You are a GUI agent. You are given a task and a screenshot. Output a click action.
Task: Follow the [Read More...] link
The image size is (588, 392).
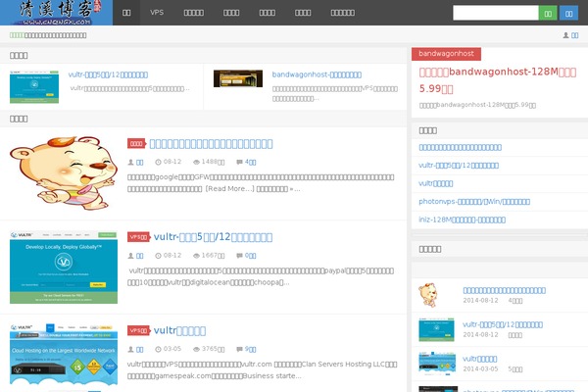point(229,189)
